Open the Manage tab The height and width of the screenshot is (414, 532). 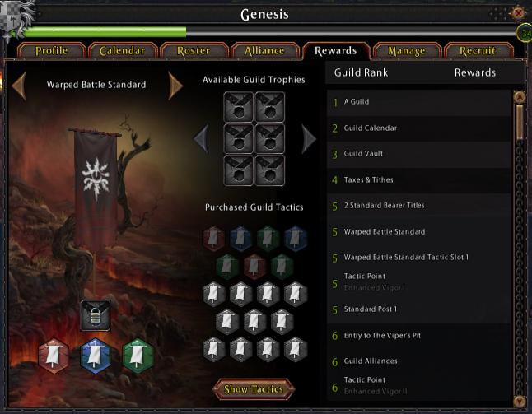point(407,51)
